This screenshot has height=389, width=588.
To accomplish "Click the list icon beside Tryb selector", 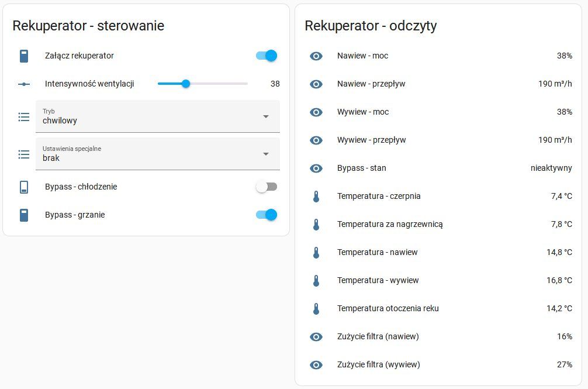I will (24, 117).
